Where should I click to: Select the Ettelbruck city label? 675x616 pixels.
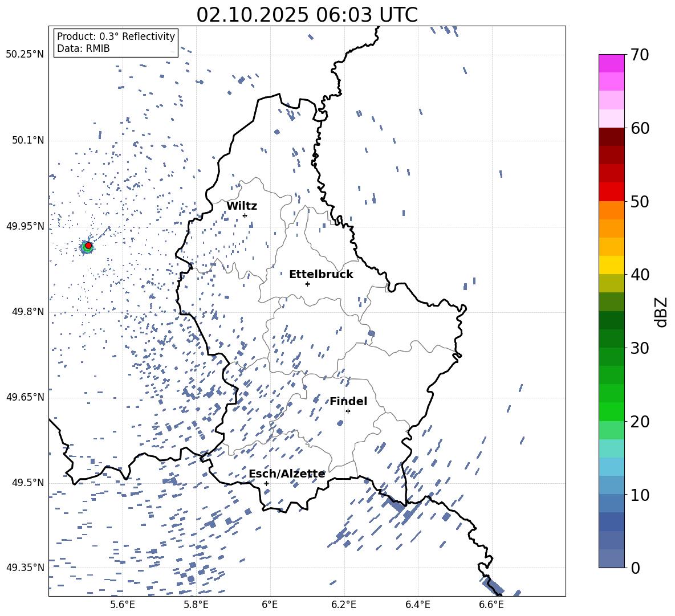321,275
